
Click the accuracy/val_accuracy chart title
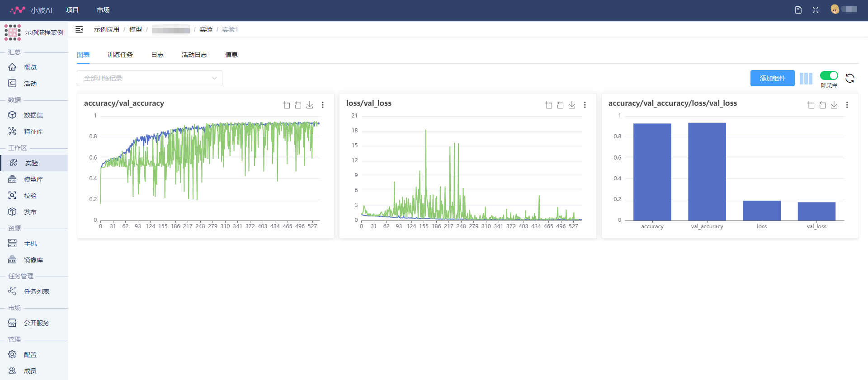tap(124, 103)
